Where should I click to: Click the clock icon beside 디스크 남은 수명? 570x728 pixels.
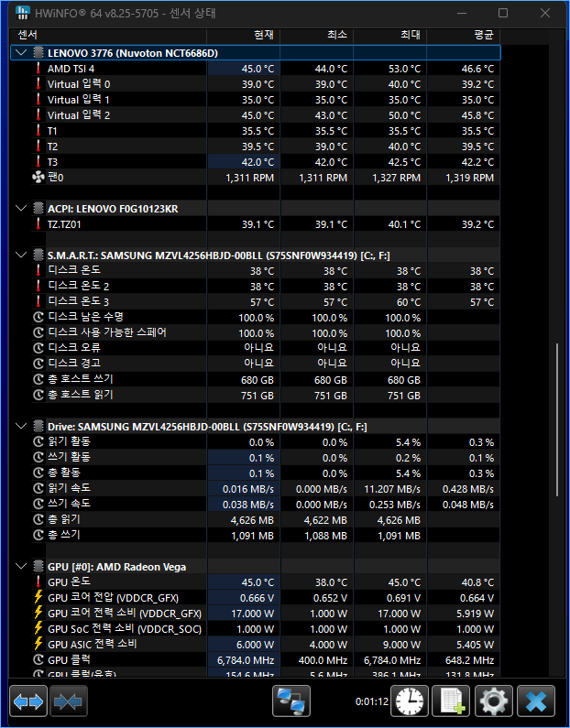[38, 318]
